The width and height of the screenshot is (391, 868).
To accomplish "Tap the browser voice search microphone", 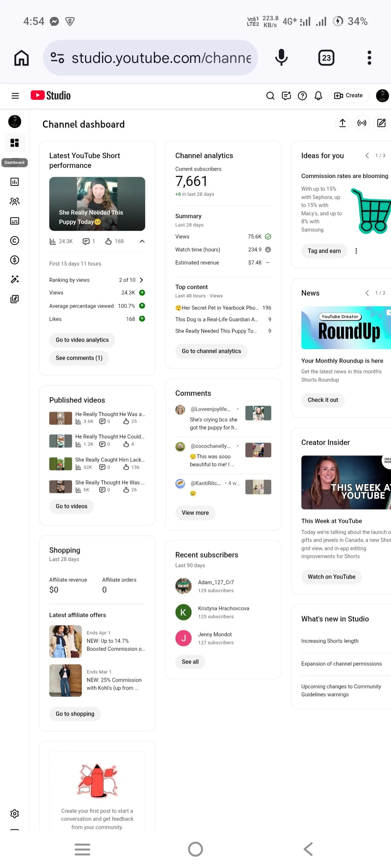I will pyautogui.click(x=281, y=58).
